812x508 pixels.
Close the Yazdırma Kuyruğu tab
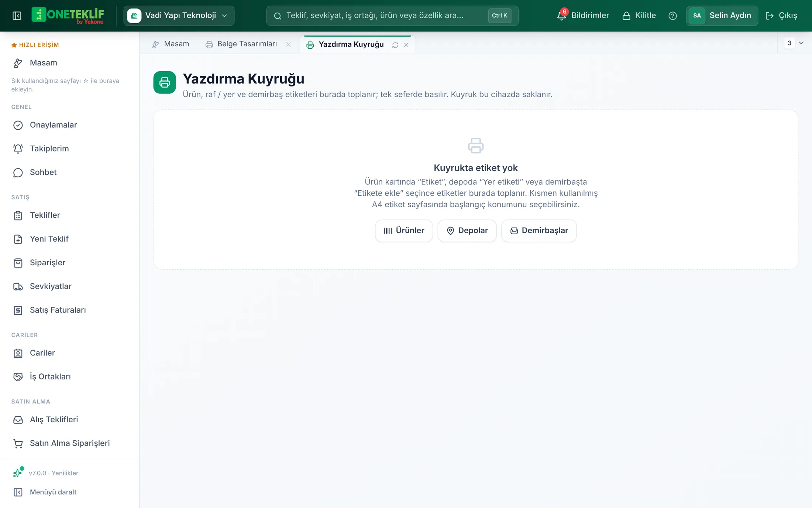coord(406,45)
